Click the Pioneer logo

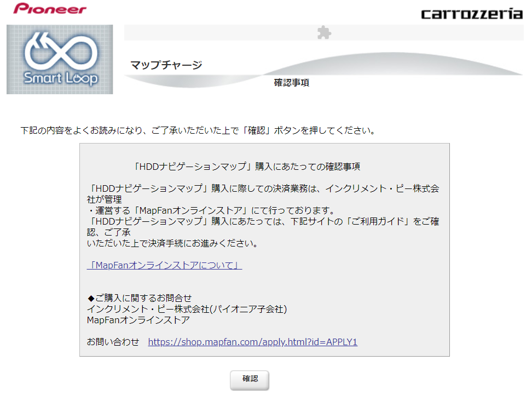pyautogui.click(x=50, y=8)
